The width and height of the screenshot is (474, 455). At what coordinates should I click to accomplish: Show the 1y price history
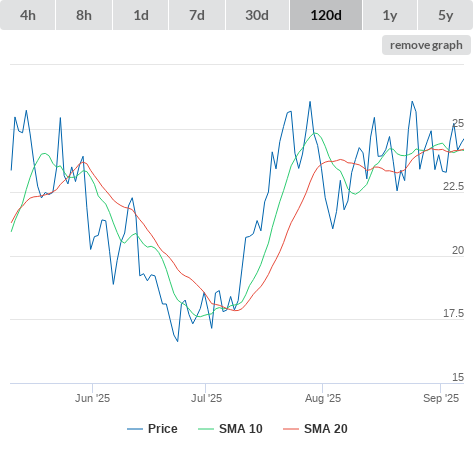tap(390, 15)
